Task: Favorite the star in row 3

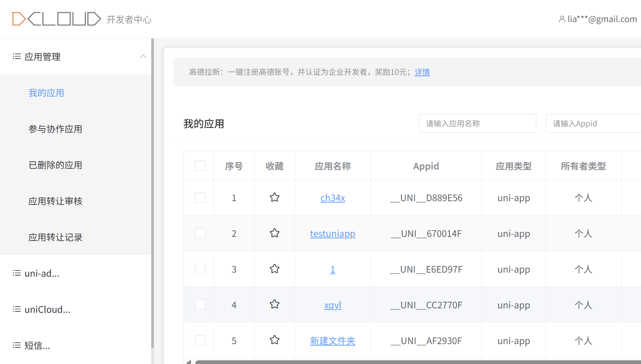Action: click(x=274, y=269)
